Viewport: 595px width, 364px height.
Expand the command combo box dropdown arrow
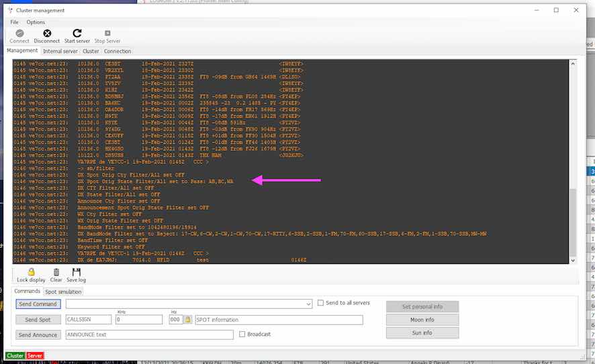tap(308, 304)
